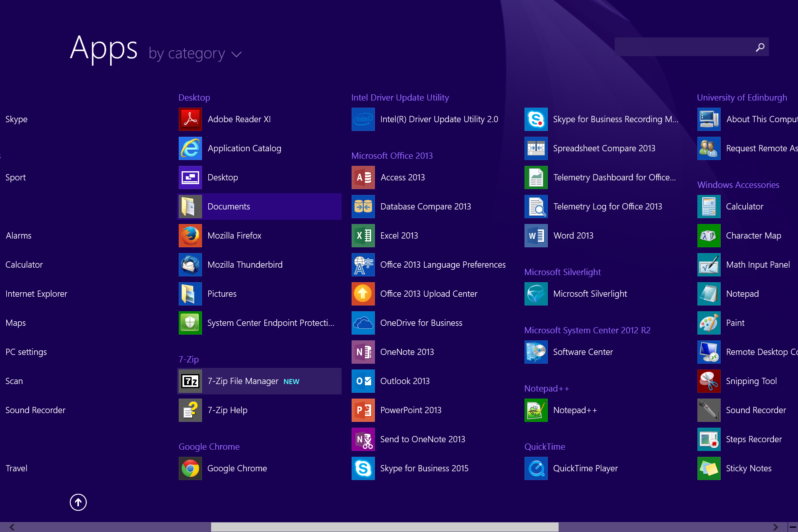Click the scrollbar left arrow
Screen dimensions: 798x532
12,527
